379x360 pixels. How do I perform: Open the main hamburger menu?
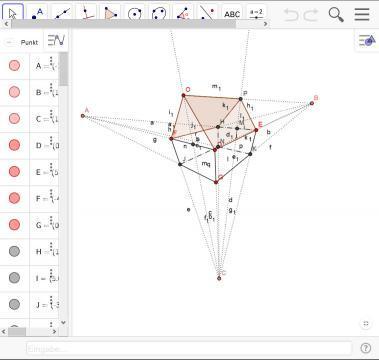(x=362, y=14)
